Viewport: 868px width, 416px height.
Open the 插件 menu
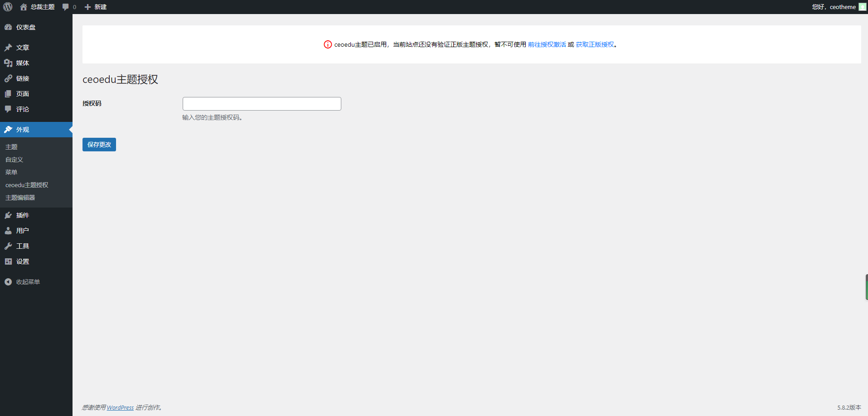pyautogui.click(x=36, y=215)
